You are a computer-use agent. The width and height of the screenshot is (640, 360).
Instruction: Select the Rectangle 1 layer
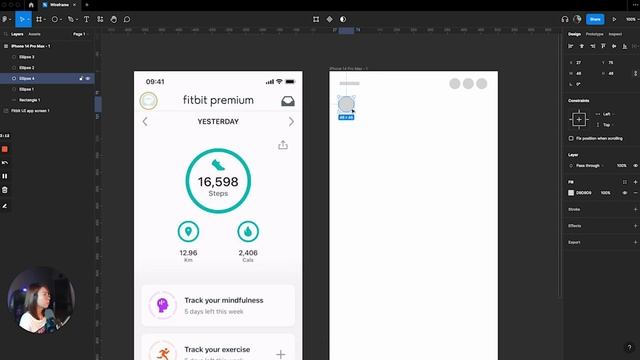click(x=29, y=100)
